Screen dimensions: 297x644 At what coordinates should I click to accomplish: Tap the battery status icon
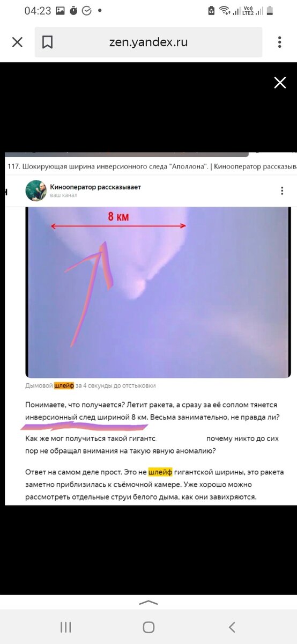[270, 11]
